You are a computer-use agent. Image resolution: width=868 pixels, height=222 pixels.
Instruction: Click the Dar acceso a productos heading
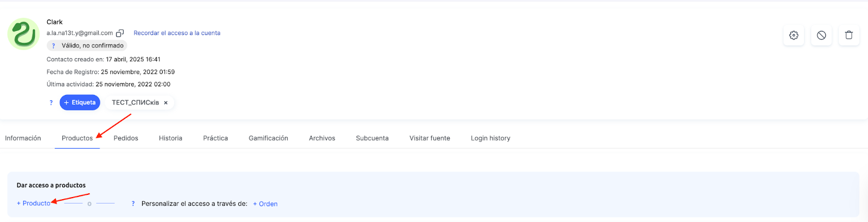coord(51,186)
